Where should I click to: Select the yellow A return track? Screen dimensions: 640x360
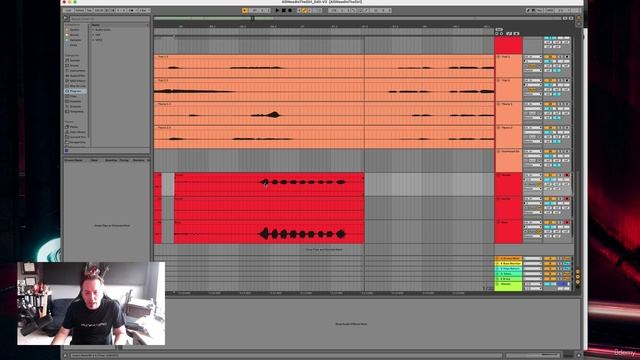pyautogui.click(x=508, y=258)
